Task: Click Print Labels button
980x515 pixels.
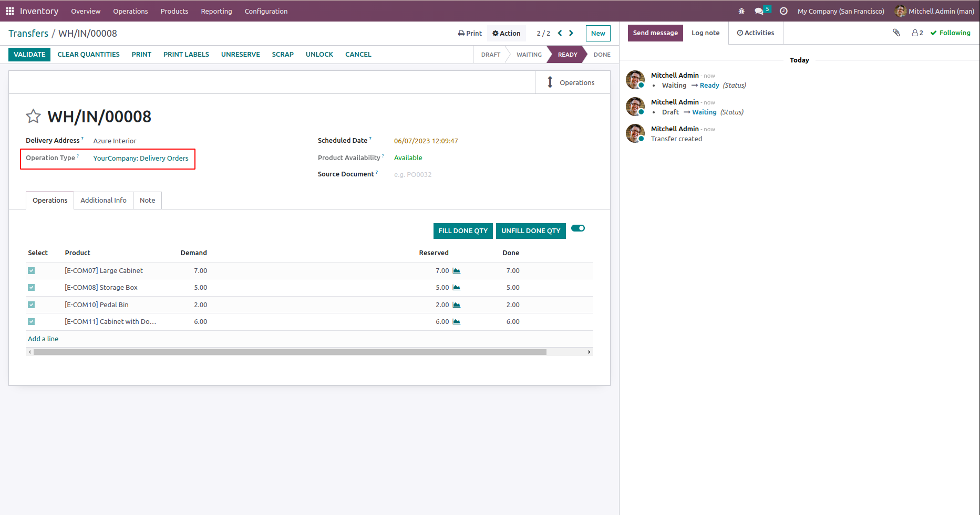Action: tap(186, 55)
